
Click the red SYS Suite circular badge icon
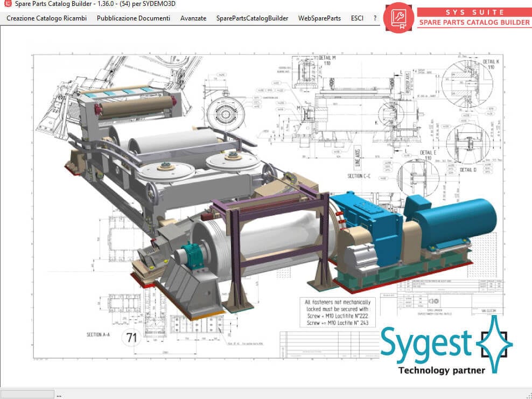398,18
